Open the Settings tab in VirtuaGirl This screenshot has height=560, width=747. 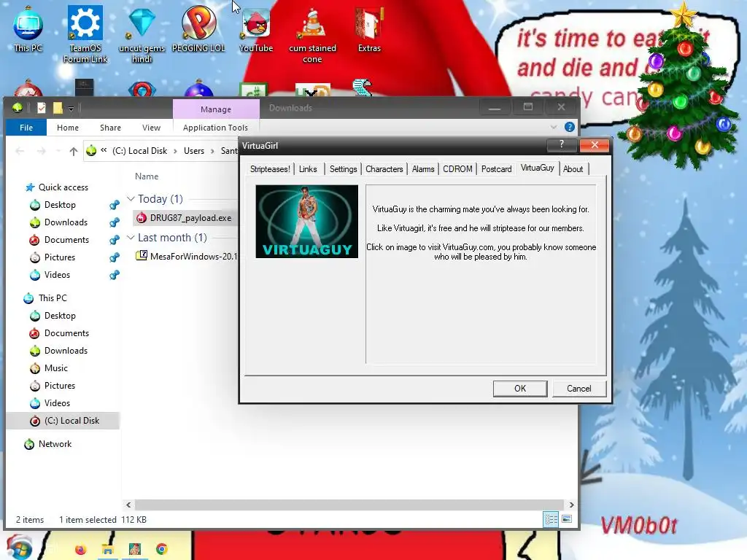pos(343,169)
